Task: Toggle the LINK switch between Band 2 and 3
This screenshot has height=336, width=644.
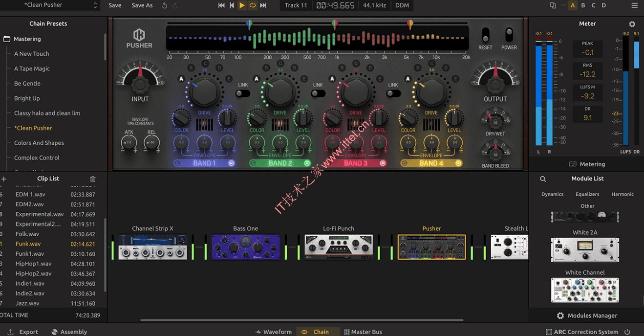Action: click(318, 93)
